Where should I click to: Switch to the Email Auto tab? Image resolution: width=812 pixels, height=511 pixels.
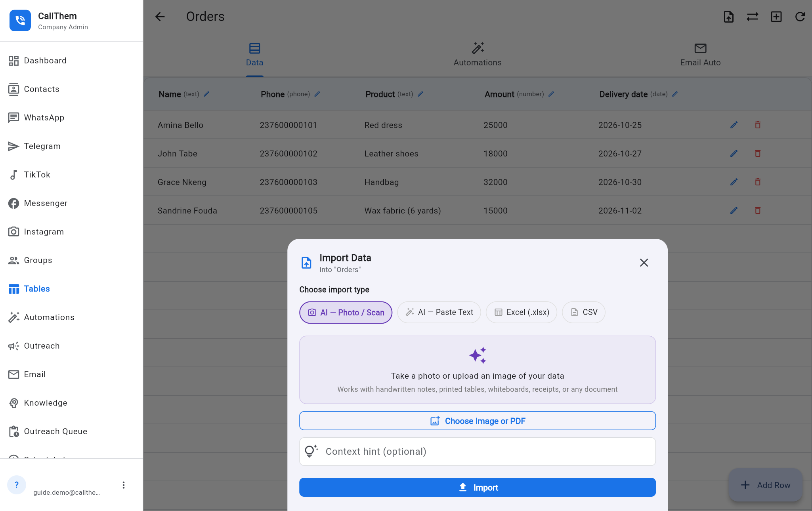(x=700, y=55)
